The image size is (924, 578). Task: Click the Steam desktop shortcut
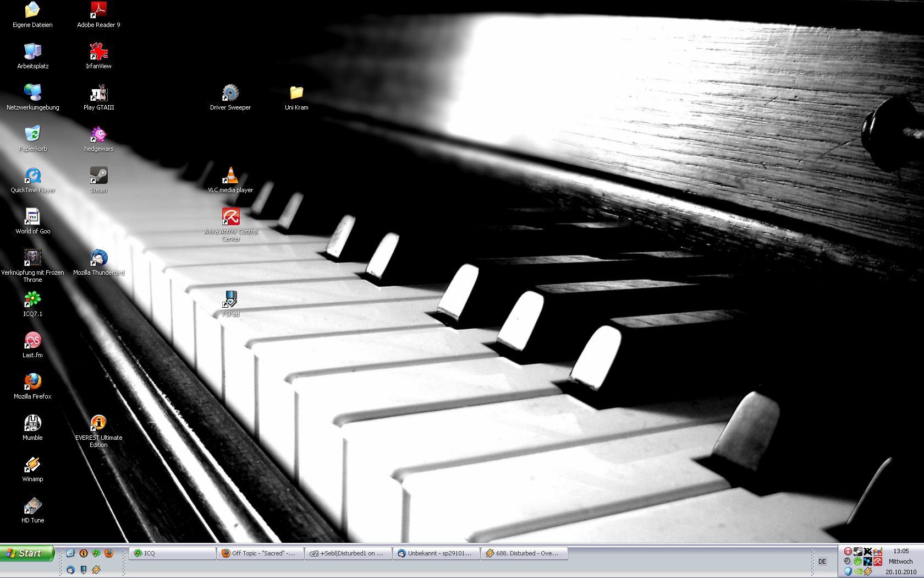pos(98,176)
